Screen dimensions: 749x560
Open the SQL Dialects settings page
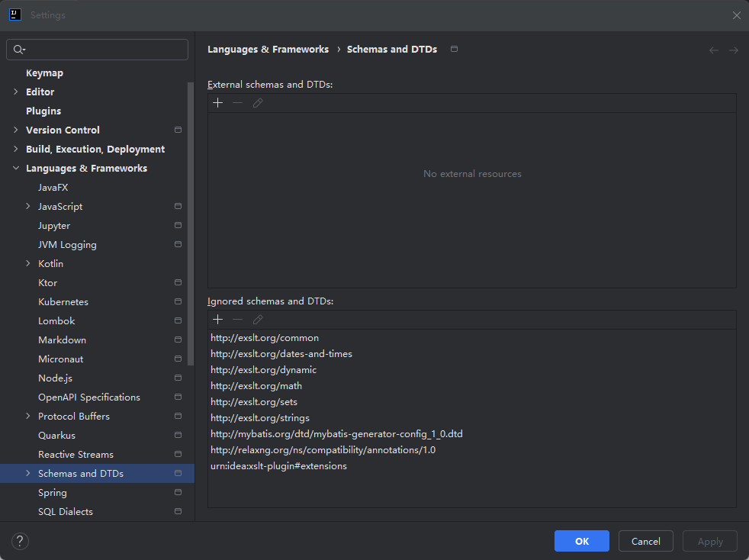[x=66, y=512]
